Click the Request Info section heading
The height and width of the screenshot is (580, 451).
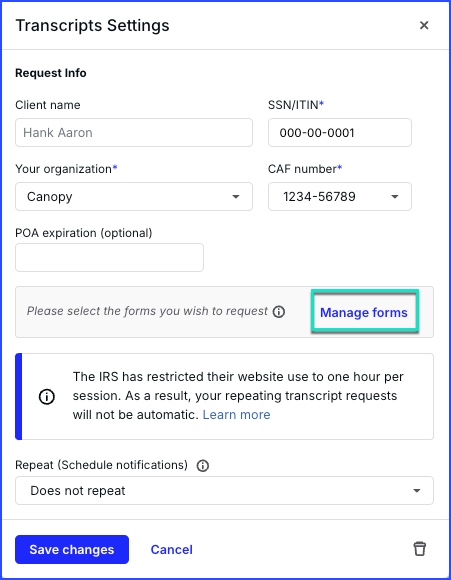[x=51, y=73]
